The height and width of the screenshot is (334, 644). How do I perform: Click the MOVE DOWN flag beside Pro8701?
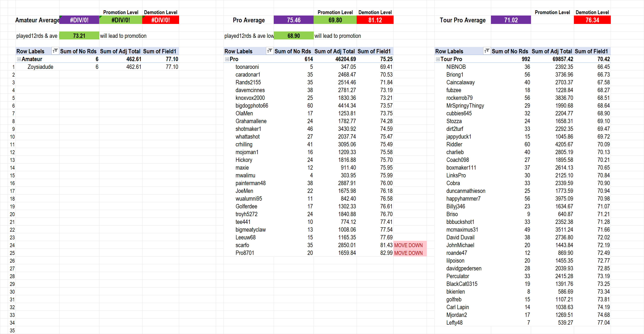pos(408,253)
